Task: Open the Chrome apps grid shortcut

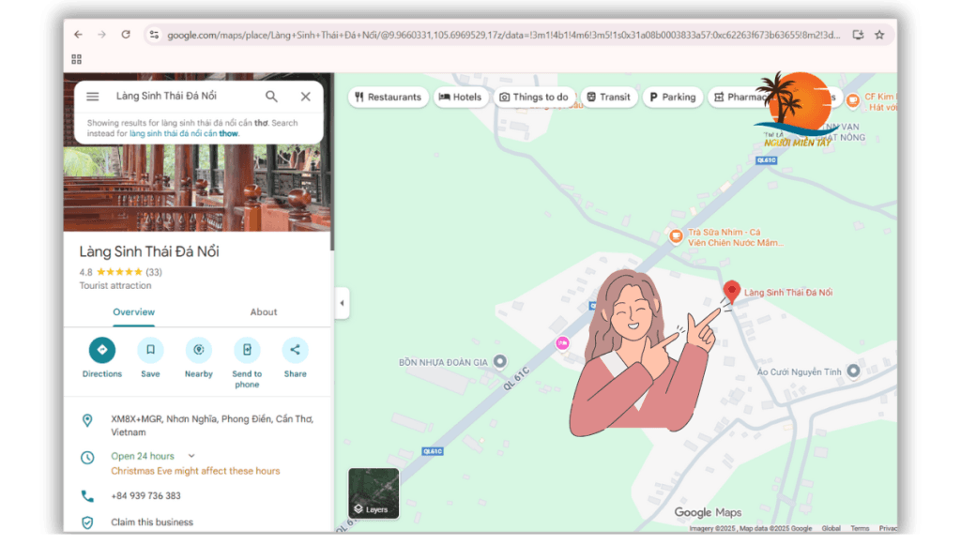Action: [77, 59]
